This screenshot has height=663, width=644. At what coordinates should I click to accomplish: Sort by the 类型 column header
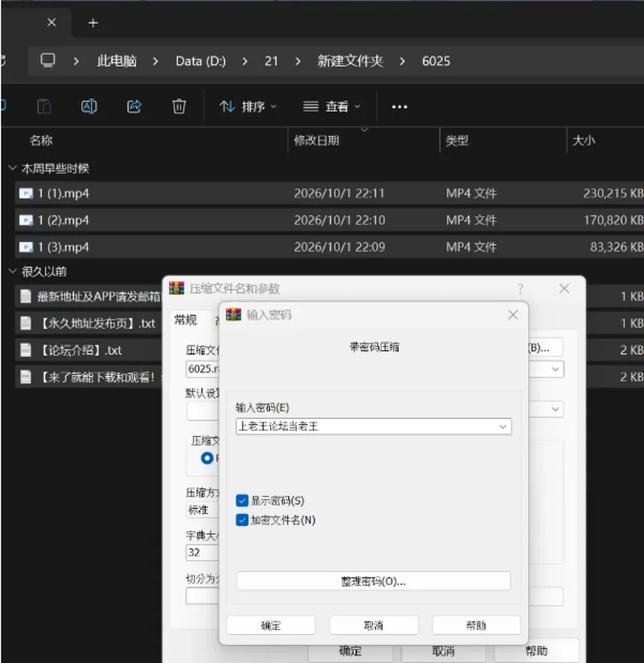point(457,140)
